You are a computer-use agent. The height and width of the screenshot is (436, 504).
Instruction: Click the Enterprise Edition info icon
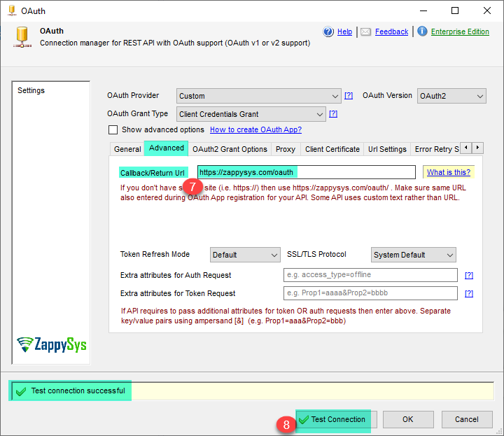coord(422,31)
